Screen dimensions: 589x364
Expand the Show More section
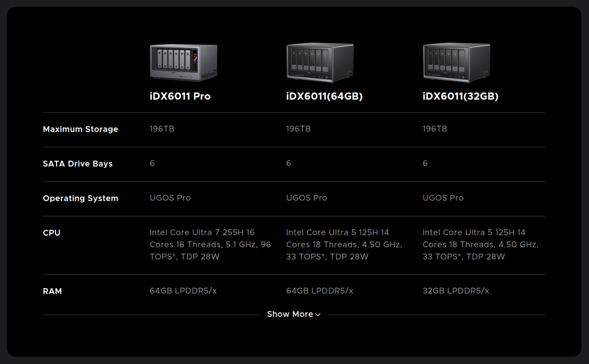[294, 314]
